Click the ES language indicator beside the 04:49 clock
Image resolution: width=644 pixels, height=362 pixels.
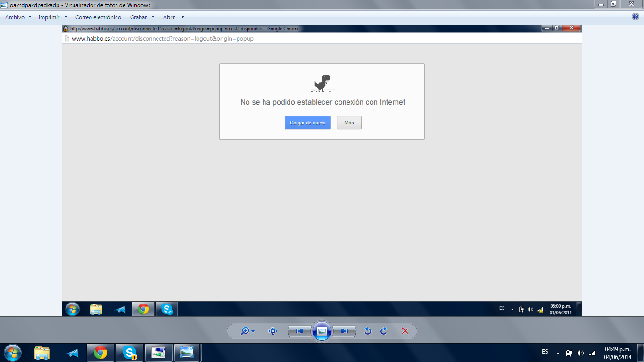click(x=545, y=352)
